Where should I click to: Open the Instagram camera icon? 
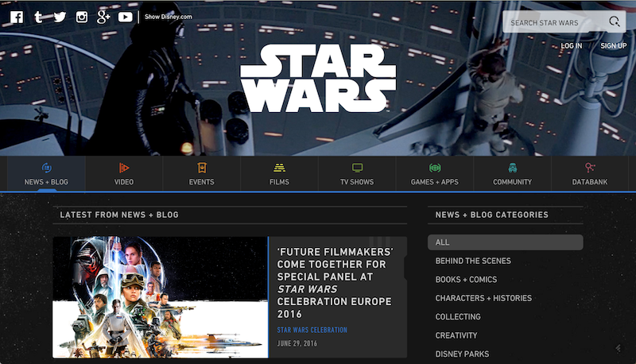point(82,17)
